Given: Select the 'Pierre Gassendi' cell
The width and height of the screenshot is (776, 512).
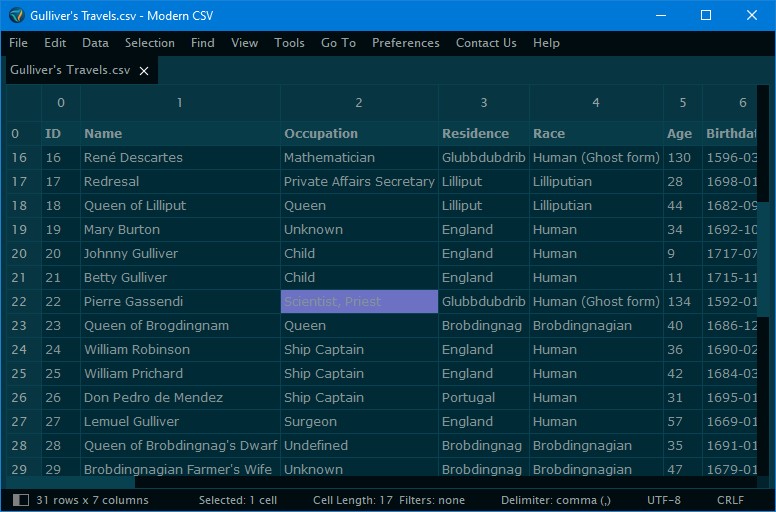Looking at the screenshot, I should (x=180, y=302).
